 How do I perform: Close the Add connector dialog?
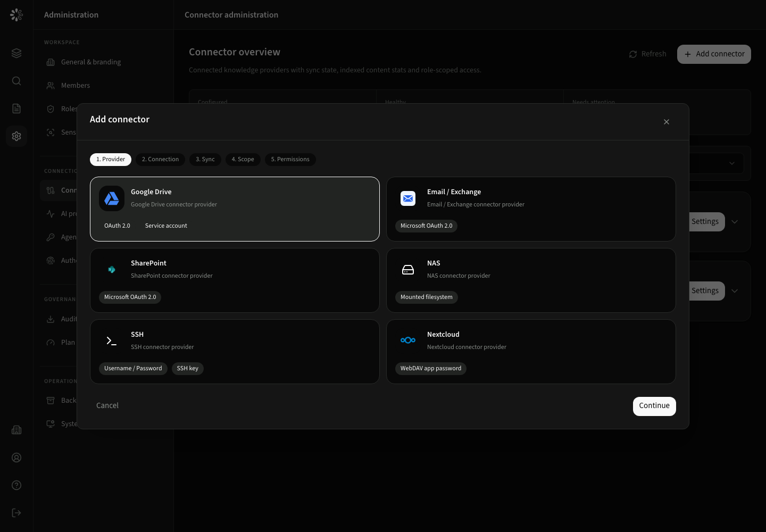(667, 122)
